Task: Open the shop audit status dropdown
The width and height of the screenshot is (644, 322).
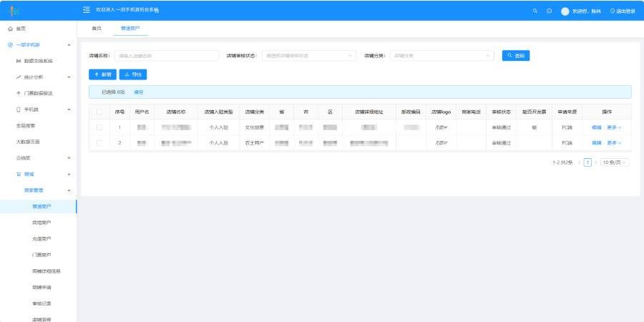Action: tap(309, 55)
